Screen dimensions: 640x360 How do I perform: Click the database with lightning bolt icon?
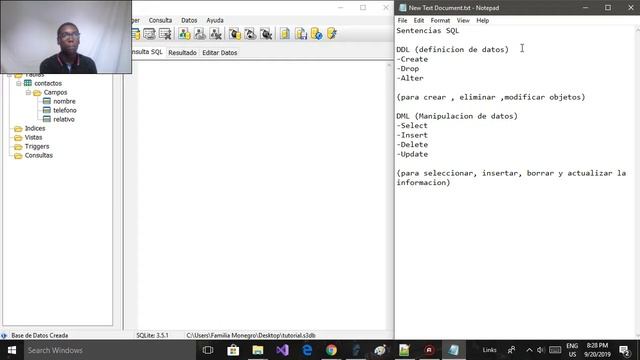[x=332, y=34]
